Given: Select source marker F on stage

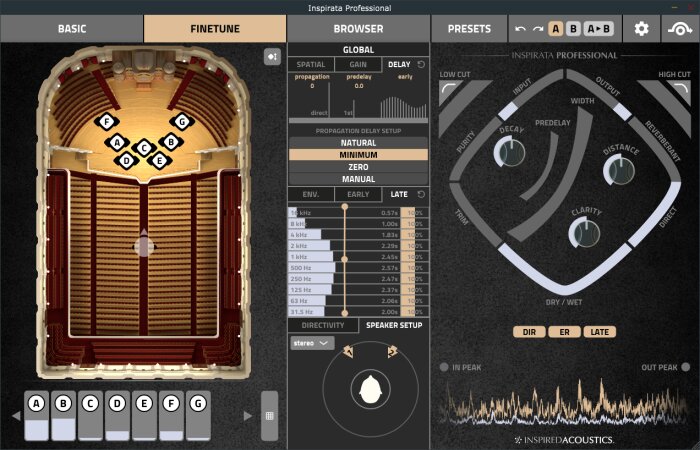Looking at the screenshot, I should click(x=106, y=121).
